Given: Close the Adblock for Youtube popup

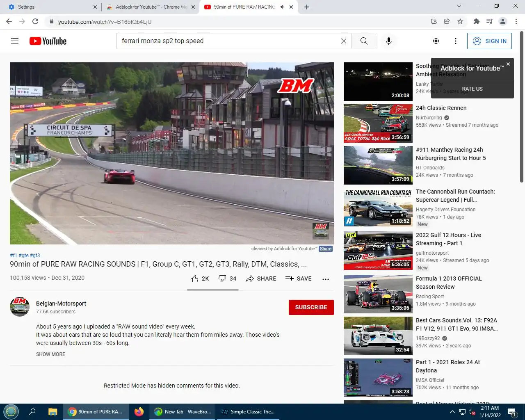Looking at the screenshot, I should pos(508,64).
